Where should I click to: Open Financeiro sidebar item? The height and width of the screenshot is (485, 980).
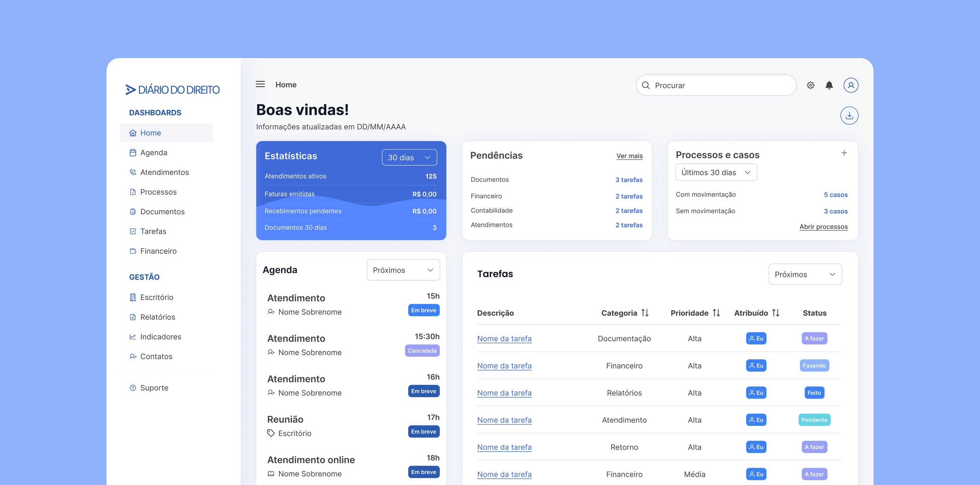(x=158, y=251)
